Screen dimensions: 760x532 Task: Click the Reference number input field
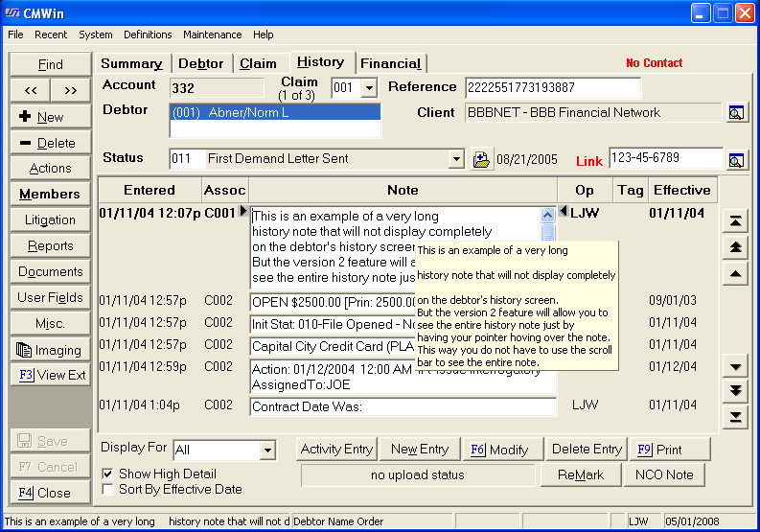[x=552, y=88]
